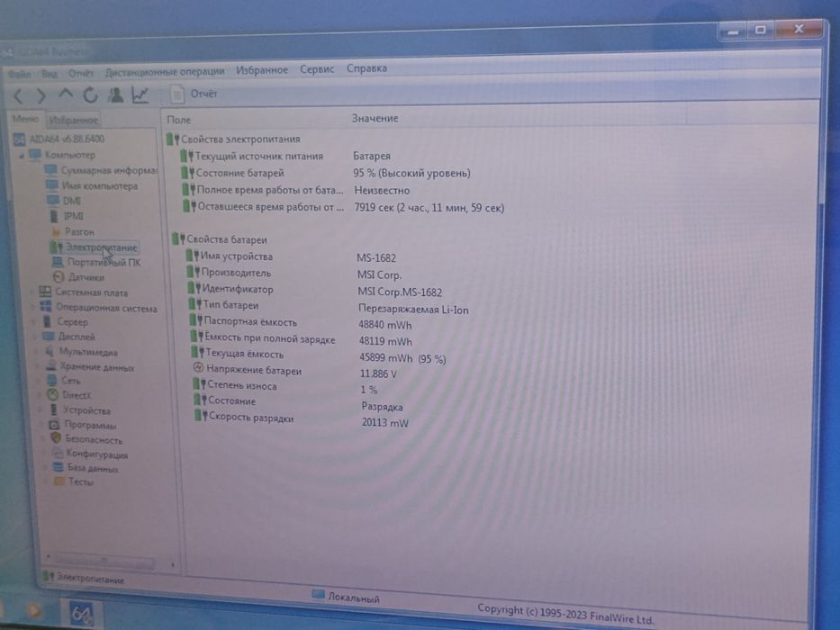Click the 20113 mW discharge rate value

click(385, 423)
